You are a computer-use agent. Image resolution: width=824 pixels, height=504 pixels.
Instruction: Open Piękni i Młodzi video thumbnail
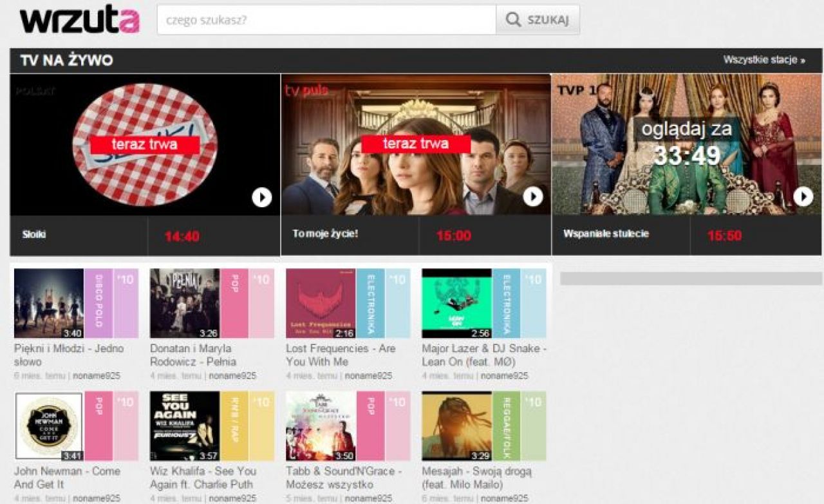49,303
